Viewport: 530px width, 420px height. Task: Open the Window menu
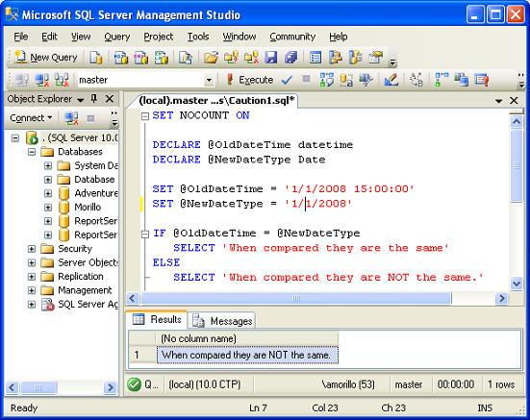(x=239, y=37)
